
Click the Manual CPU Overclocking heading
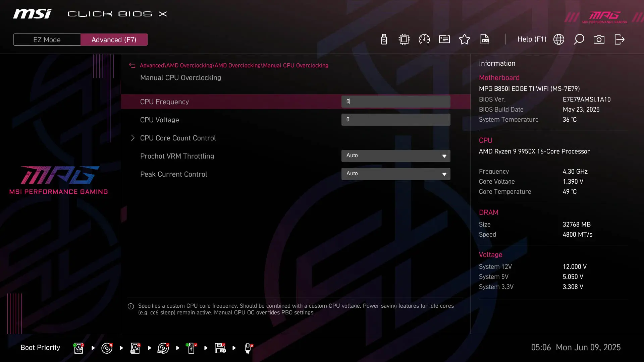click(x=180, y=78)
